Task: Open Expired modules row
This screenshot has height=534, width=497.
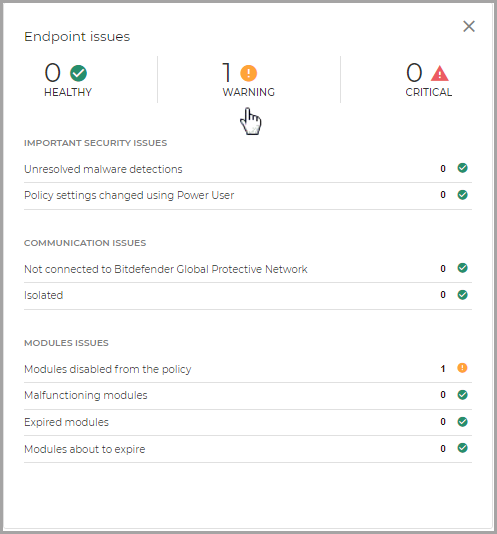Action: click(x=248, y=422)
